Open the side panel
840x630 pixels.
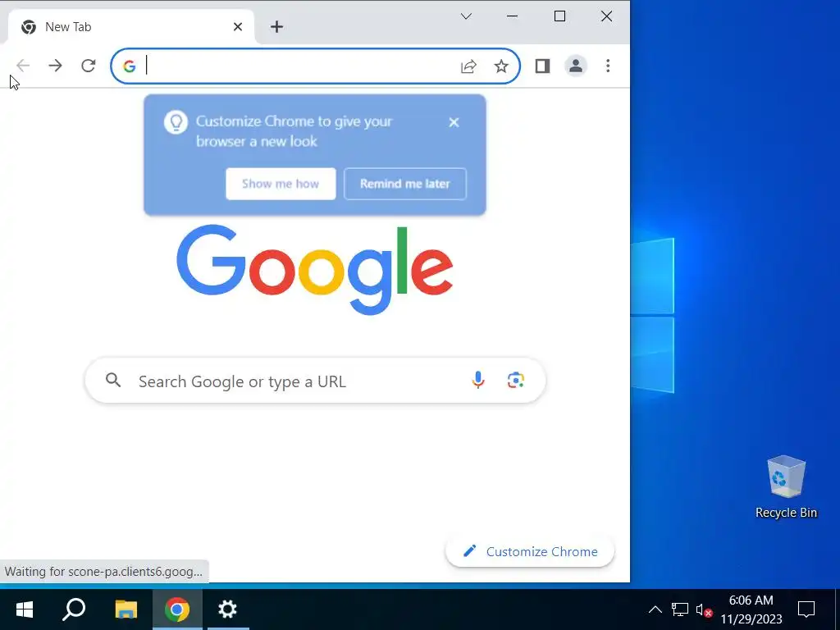[x=543, y=66]
